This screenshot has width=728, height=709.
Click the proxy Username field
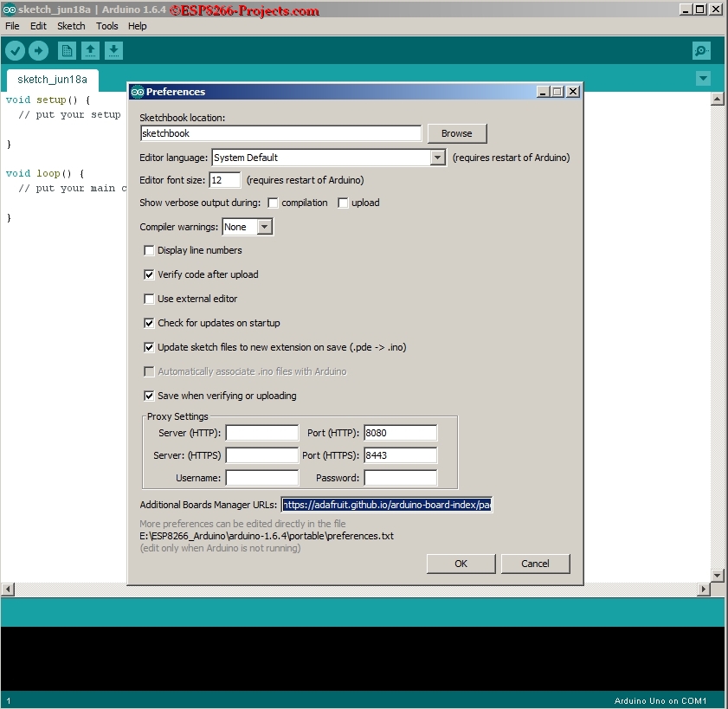(262, 478)
